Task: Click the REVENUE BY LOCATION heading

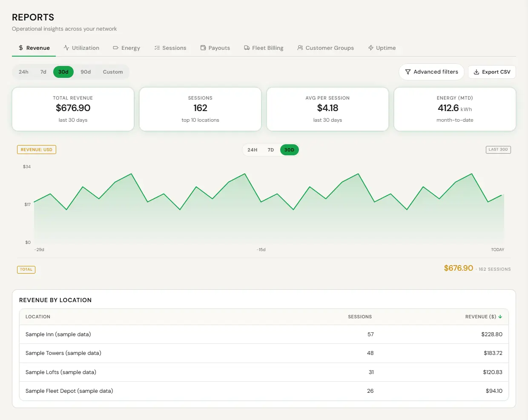Action: 55,300
